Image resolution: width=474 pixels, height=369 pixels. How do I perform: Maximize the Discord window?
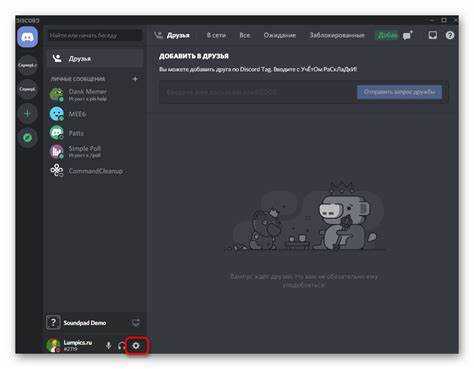click(x=444, y=20)
